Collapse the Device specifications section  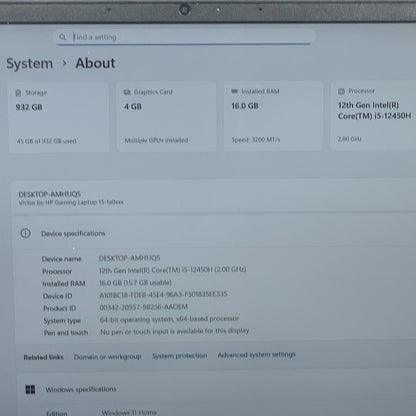[x=214, y=233]
